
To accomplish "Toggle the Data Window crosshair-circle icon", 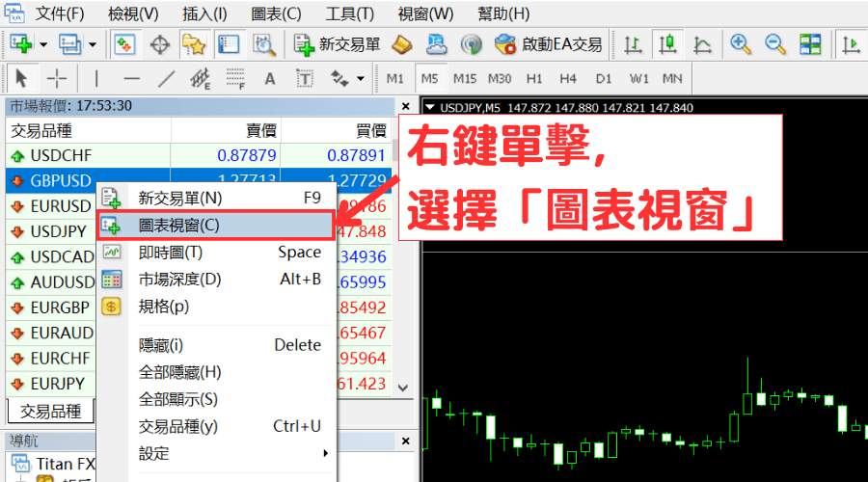I will coord(160,44).
